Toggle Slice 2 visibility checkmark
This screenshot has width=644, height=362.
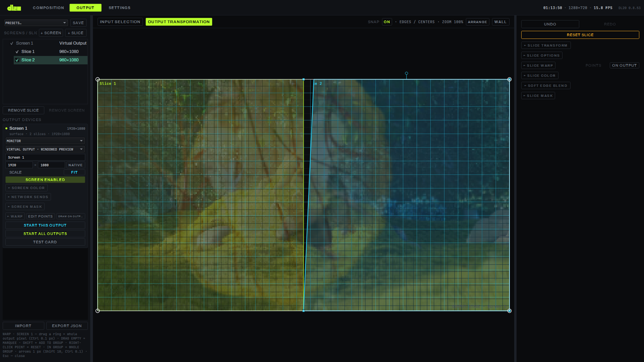point(17,60)
